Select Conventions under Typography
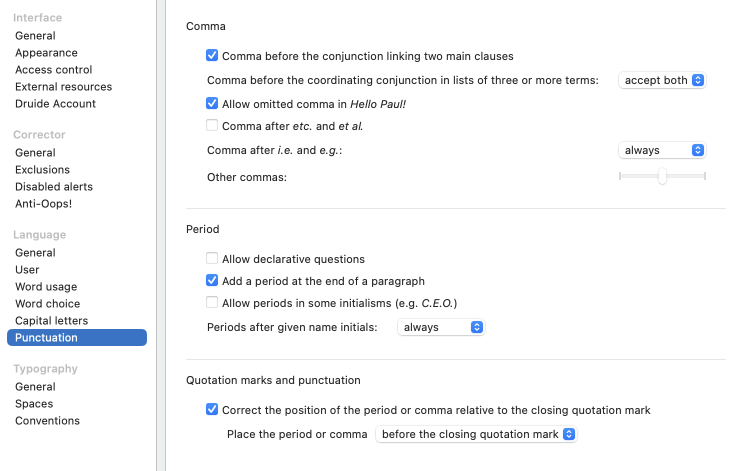 pyautogui.click(x=47, y=421)
